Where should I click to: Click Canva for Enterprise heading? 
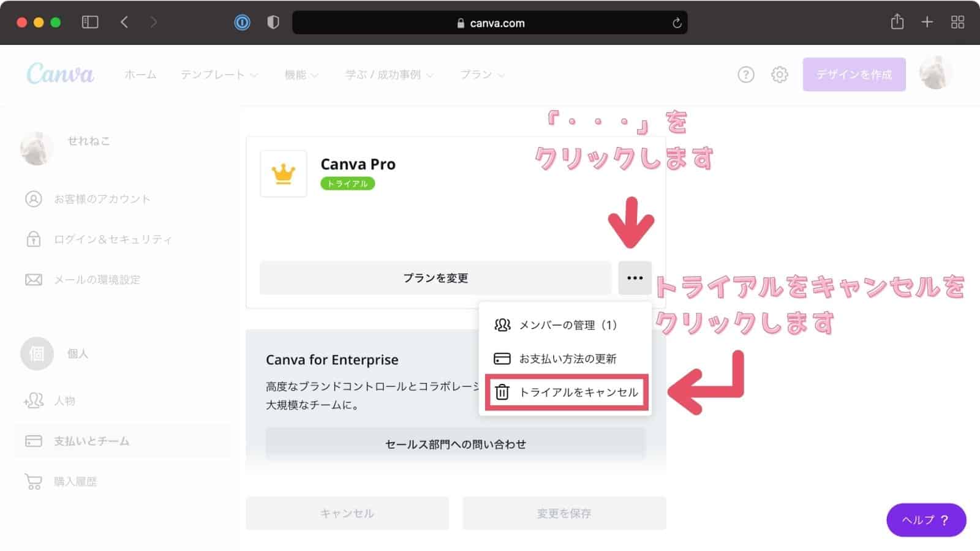pos(332,360)
